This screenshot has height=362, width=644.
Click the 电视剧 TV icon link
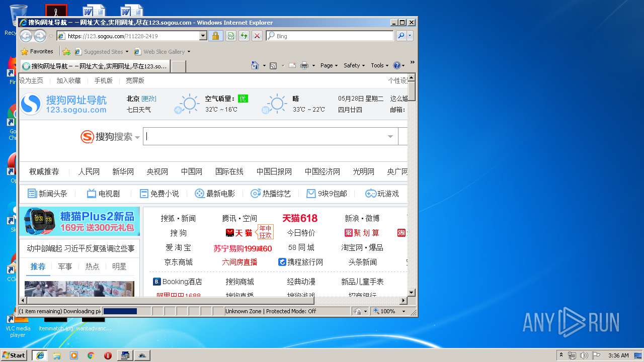click(103, 194)
